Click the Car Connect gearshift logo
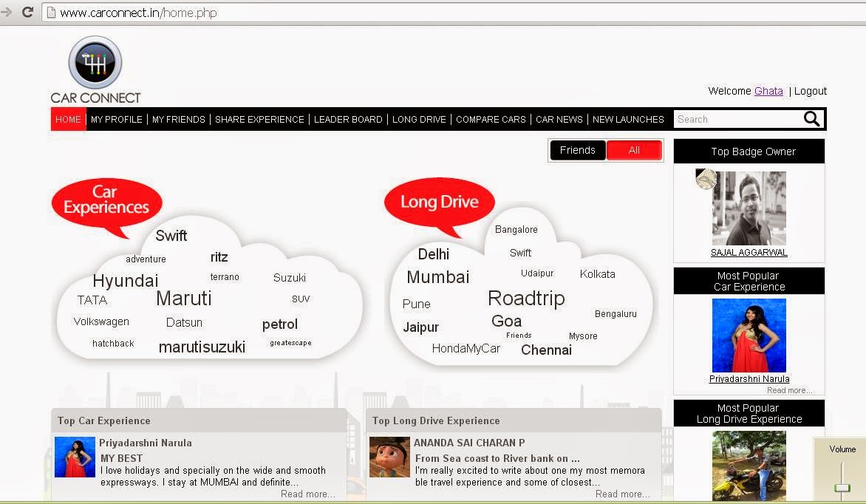 coord(95,63)
